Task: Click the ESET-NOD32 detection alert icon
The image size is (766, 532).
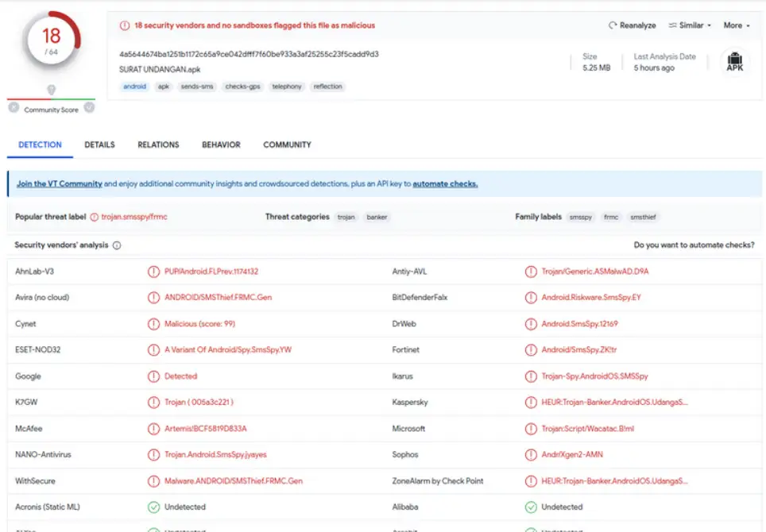Action: [153, 349]
